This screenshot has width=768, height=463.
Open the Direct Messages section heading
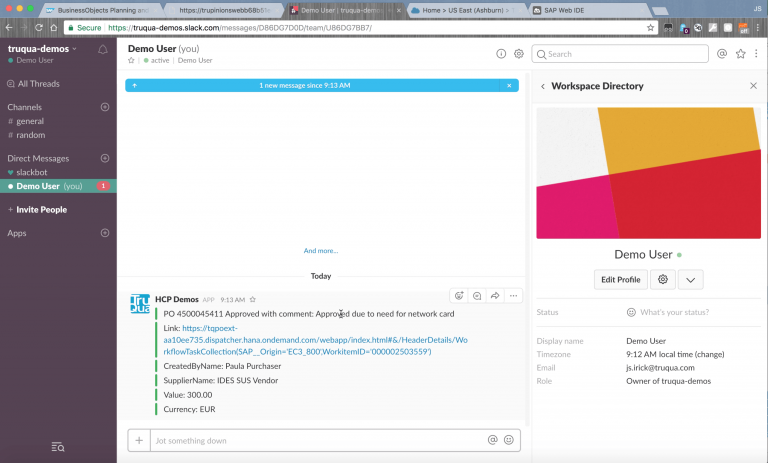[38, 158]
